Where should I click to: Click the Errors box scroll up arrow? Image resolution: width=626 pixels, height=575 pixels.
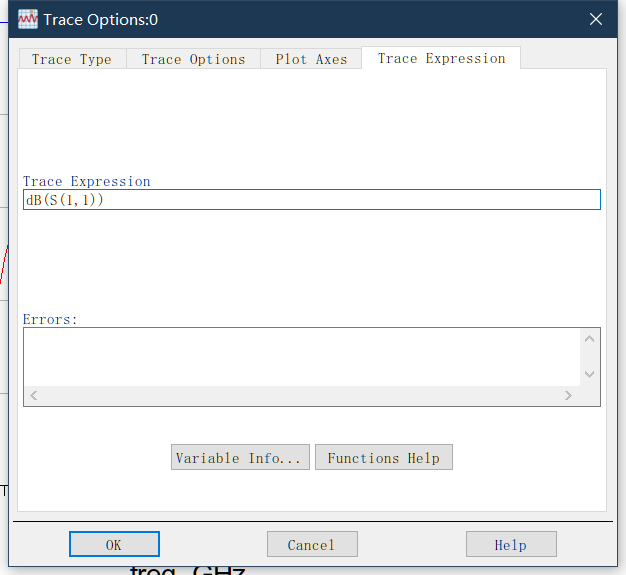pyautogui.click(x=590, y=339)
